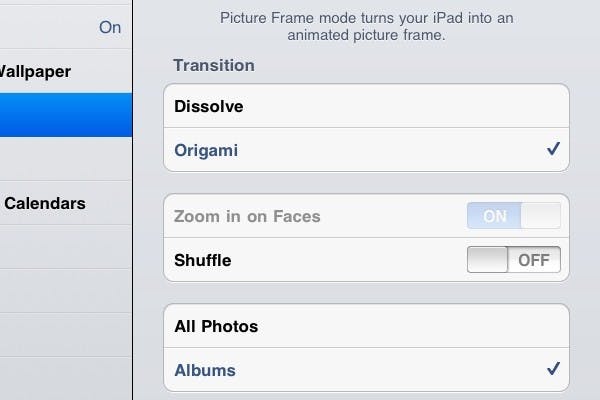This screenshot has height=400, width=600.
Task: Tap the highlighted blue sidebar row
Action: pyautogui.click(x=65, y=115)
